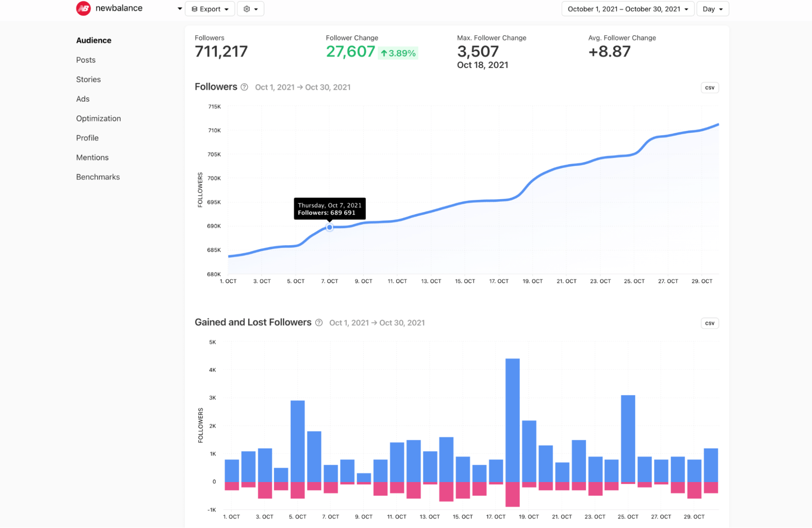Screen dimensions: 812x528
Task: Click the green upward arrow on Follower Change
Action: click(384, 53)
